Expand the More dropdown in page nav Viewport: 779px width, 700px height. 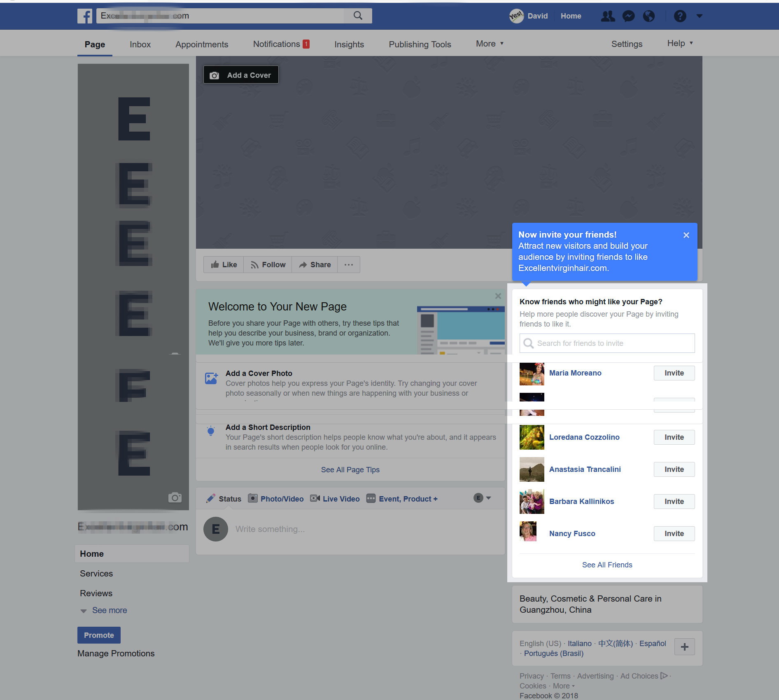coord(490,44)
